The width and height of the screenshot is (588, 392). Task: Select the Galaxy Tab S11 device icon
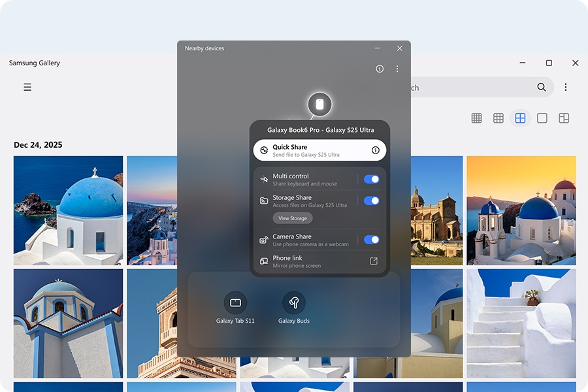235,303
